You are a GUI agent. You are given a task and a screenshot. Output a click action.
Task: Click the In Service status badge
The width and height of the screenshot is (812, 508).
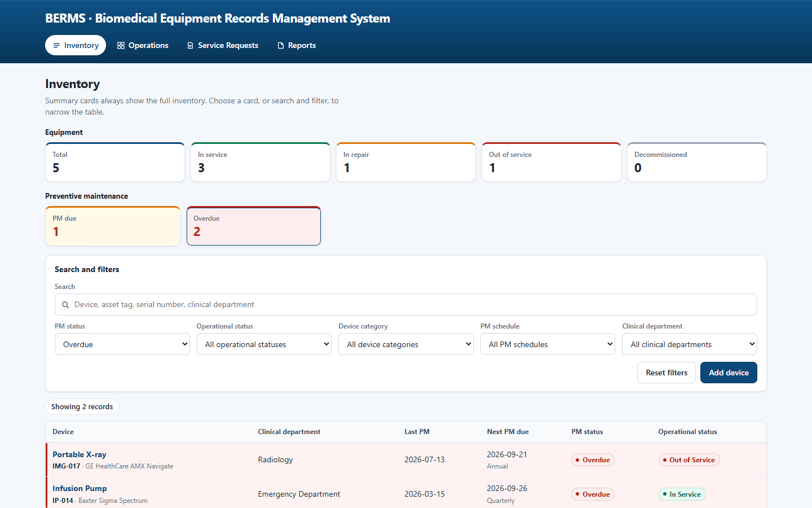click(682, 494)
